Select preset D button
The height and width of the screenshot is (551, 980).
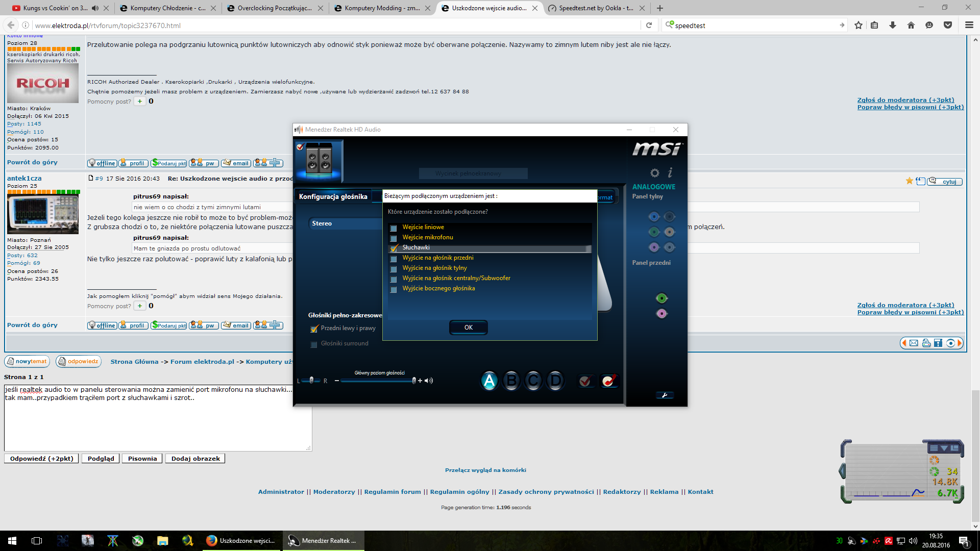[555, 381]
